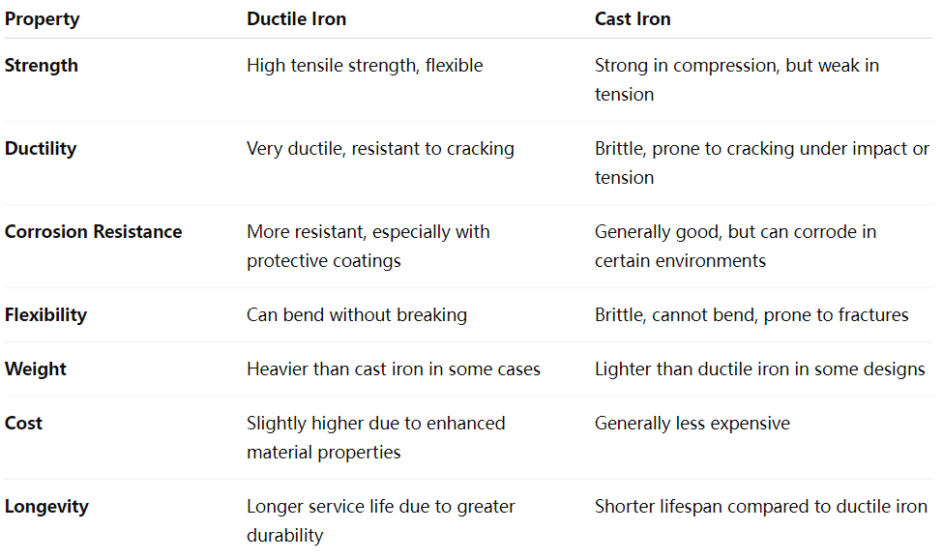Select the Flexibility row label
Image resolution: width=943 pixels, height=560 pixels.
point(45,315)
